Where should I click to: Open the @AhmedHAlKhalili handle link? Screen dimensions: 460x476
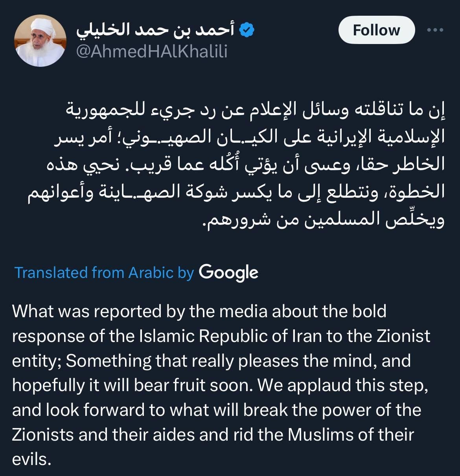pos(152,51)
